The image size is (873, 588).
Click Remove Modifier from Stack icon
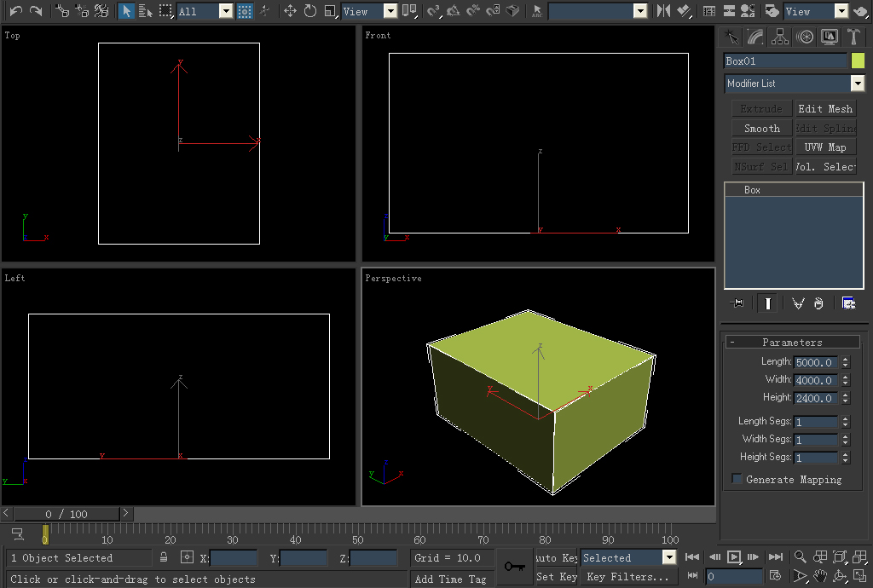[818, 303]
